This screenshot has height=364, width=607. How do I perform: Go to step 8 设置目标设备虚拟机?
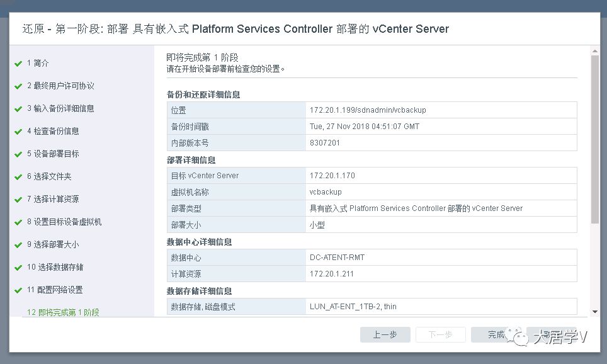[64, 222]
